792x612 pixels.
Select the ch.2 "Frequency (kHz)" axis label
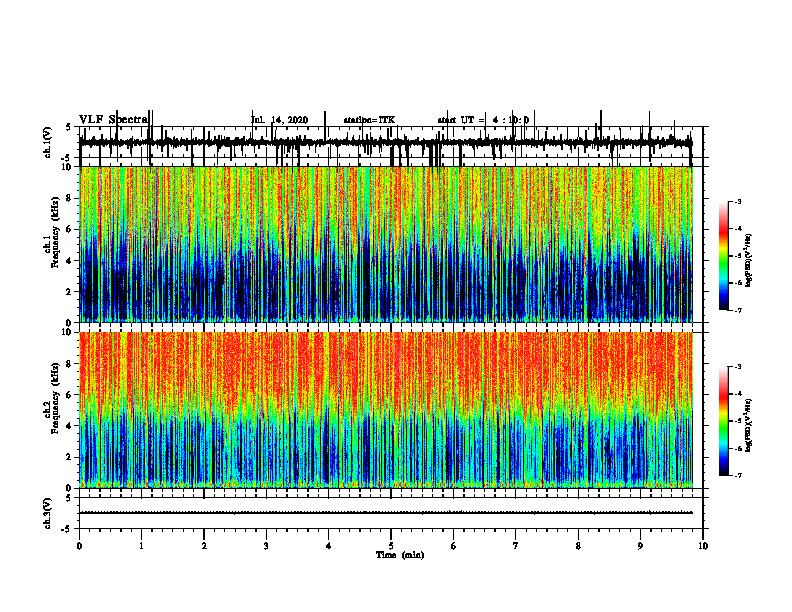click(x=54, y=398)
